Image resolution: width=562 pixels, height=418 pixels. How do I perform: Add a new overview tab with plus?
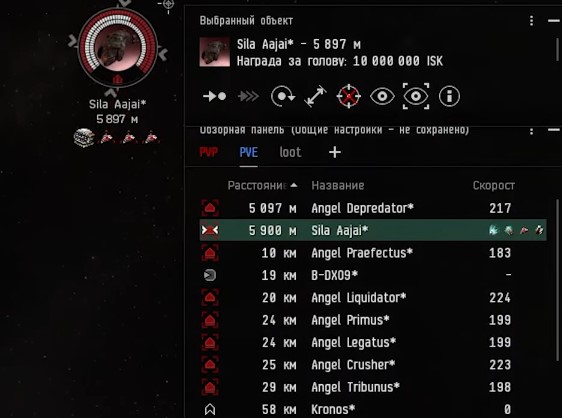[335, 152]
